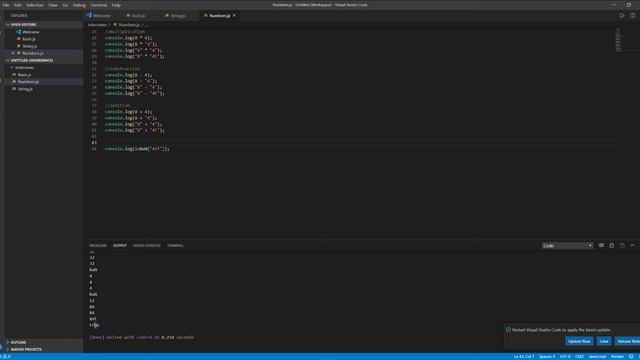The height and width of the screenshot is (360, 640).
Task: Change the file encoding UTF-8
Action: tap(565, 357)
